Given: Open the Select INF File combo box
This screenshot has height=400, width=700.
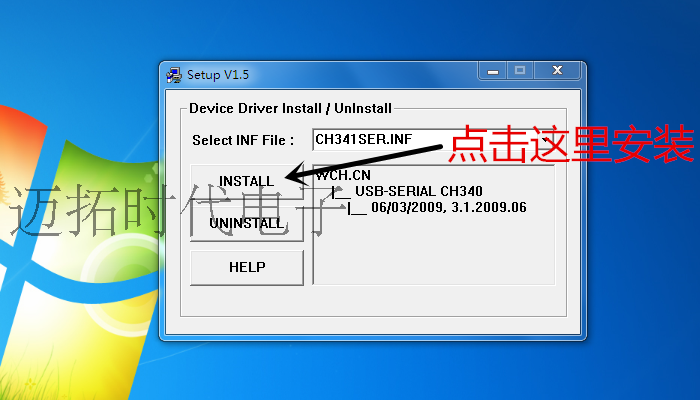Looking at the screenshot, I should pyautogui.click(x=434, y=139).
